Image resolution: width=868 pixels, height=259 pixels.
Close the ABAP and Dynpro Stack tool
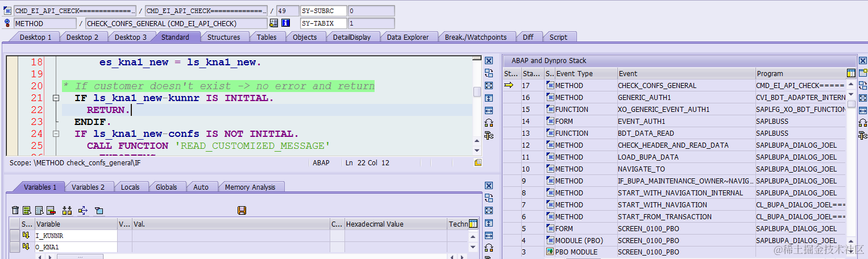[x=863, y=61]
